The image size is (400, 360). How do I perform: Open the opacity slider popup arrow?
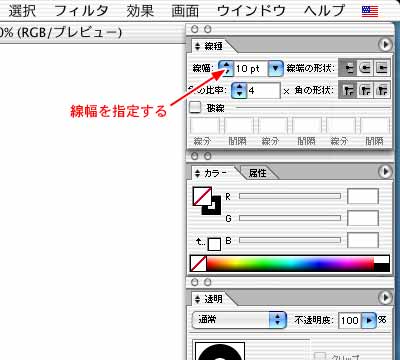(x=369, y=320)
